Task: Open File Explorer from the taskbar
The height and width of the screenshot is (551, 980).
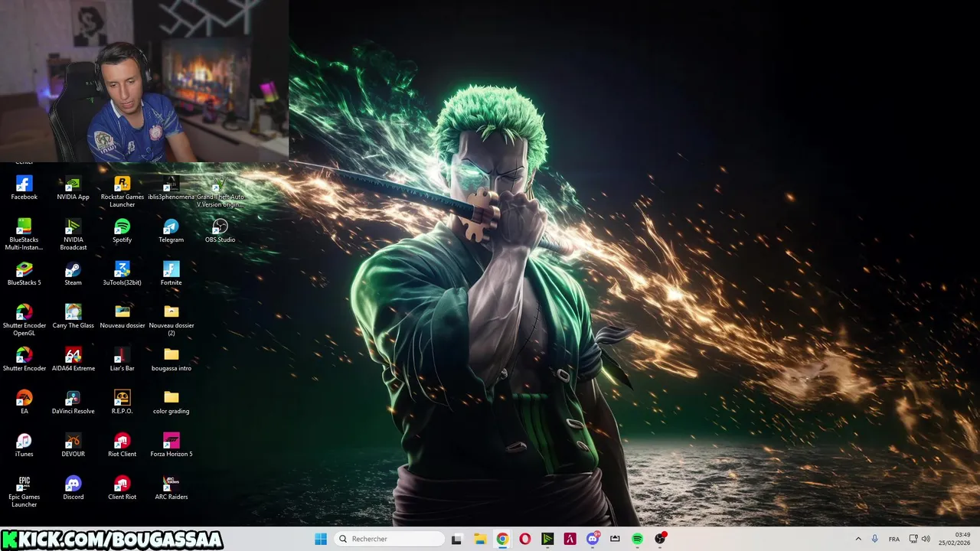Action: [x=480, y=539]
